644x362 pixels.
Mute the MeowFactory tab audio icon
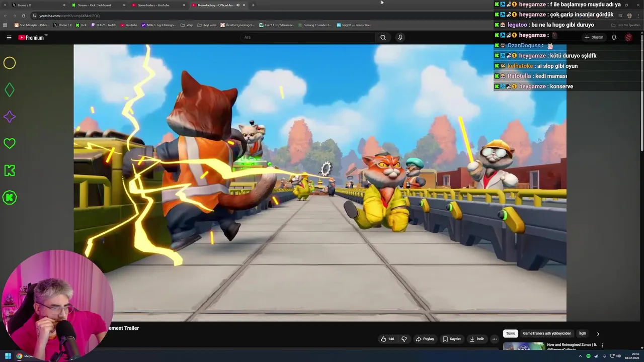coord(238,5)
